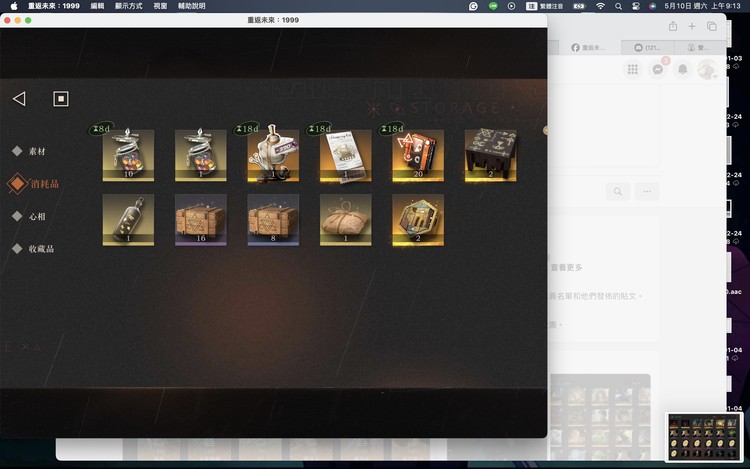Click the 查看更多 link in browser
750x469 pixels.
click(566, 267)
